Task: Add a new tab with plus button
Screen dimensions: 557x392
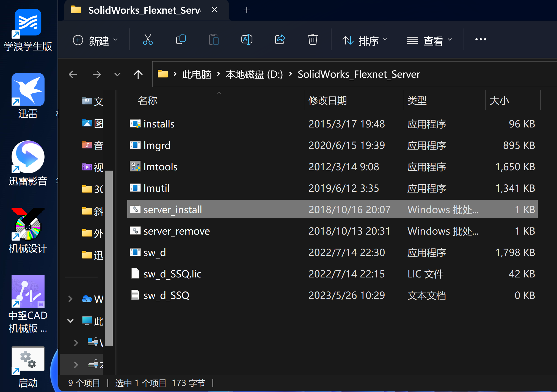Action: coord(247,10)
